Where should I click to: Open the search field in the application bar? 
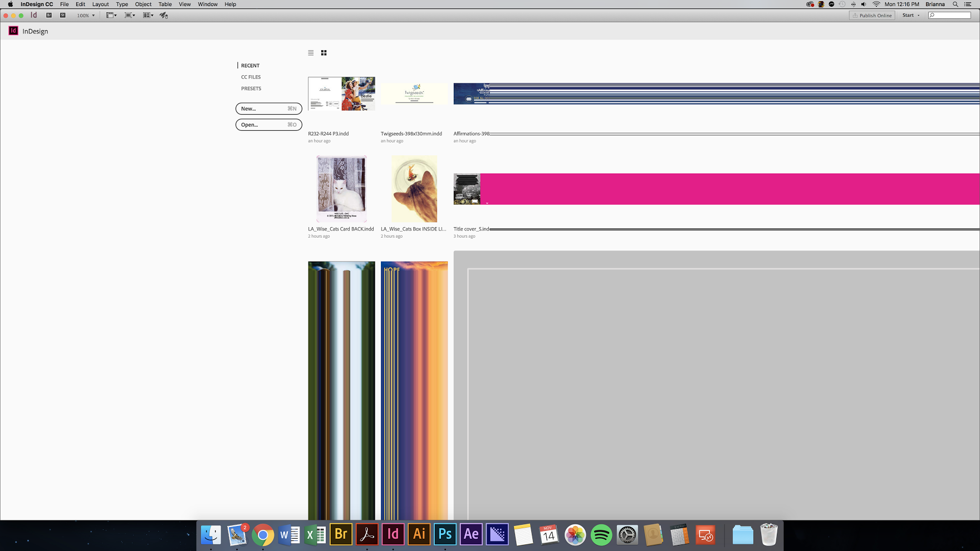[x=948, y=15]
